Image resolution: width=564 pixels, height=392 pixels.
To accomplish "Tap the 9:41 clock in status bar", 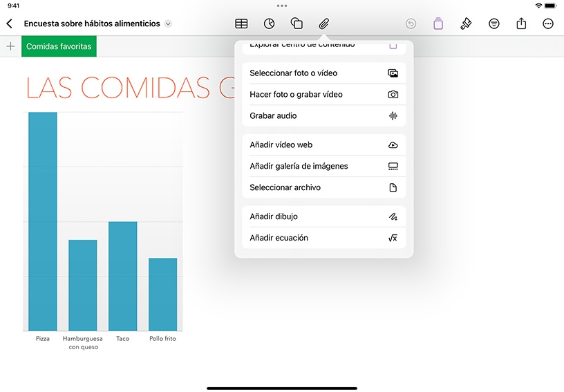I will coord(14,6).
